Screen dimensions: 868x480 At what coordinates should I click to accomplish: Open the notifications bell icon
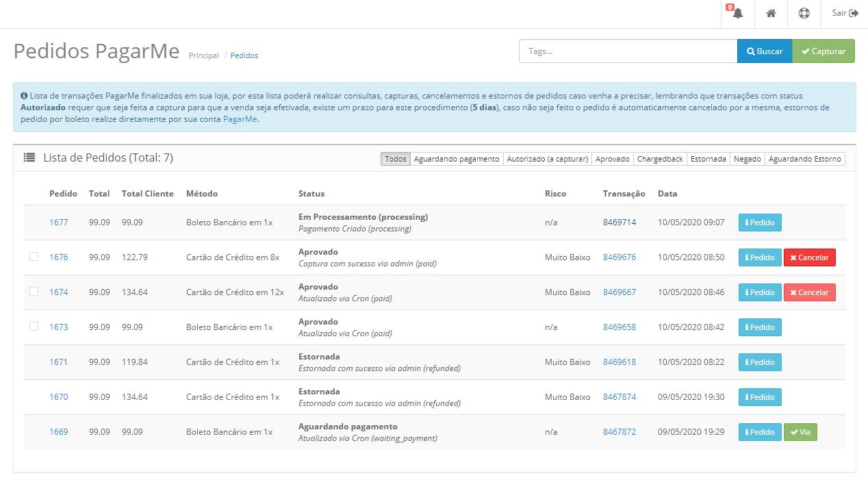[737, 14]
